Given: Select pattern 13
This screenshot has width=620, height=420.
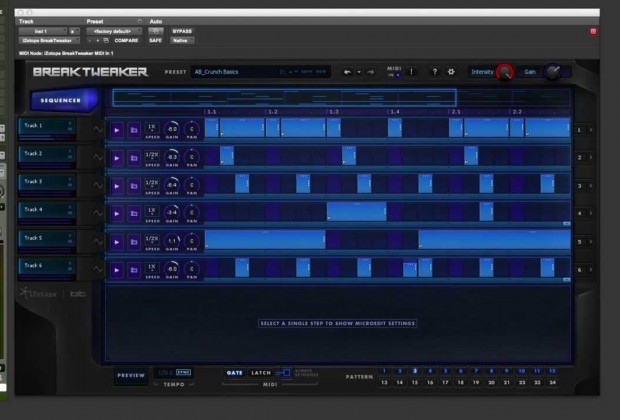Looking at the screenshot, I should [384, 382].
